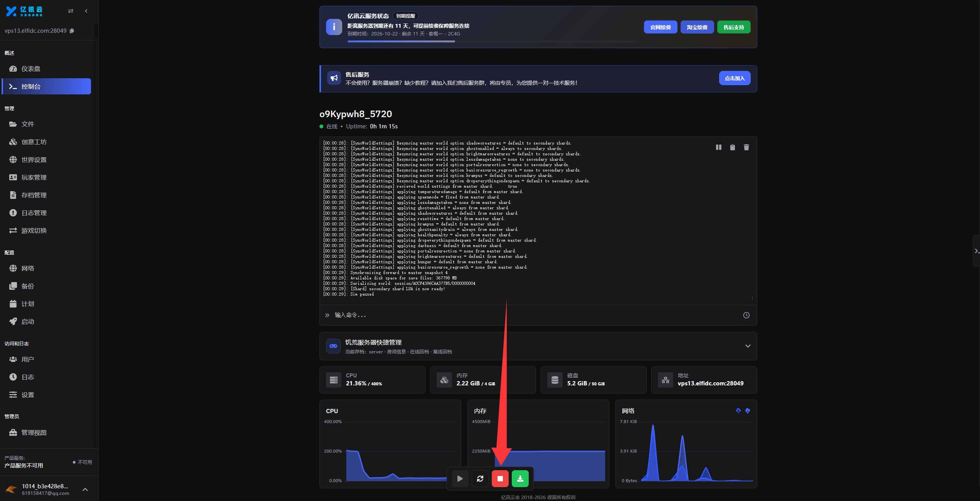Open 存档管理 save management
The width and height of the screenshot is (980, 501).
tap(47, 195)
